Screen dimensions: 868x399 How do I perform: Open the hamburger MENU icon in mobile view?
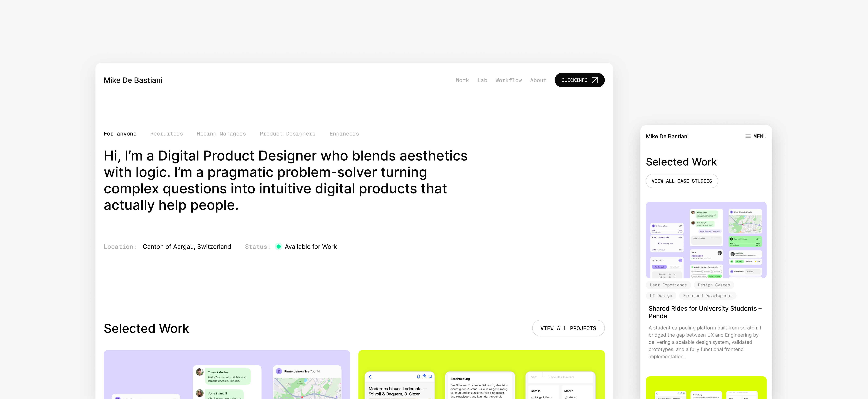(x=748, y=136)
